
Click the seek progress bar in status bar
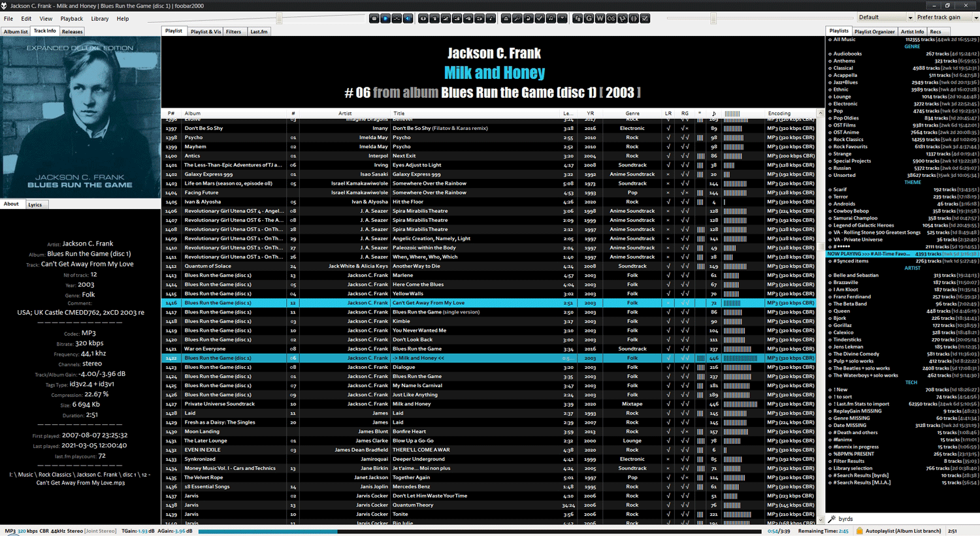pyautogui.click(x=480, y=531)
